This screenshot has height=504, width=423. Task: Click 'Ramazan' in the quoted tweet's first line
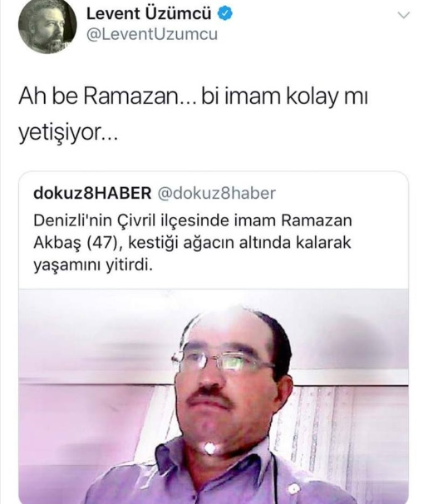[317, 221]
